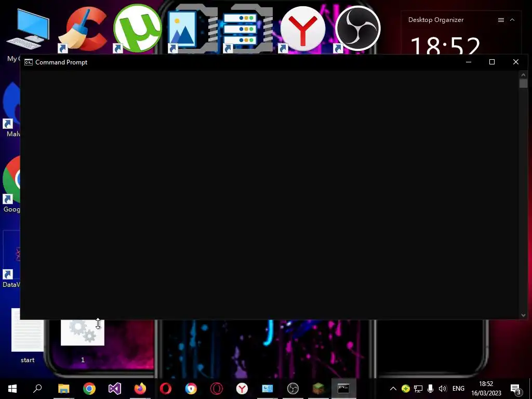Open the image chip desktop shortcut

192,29
